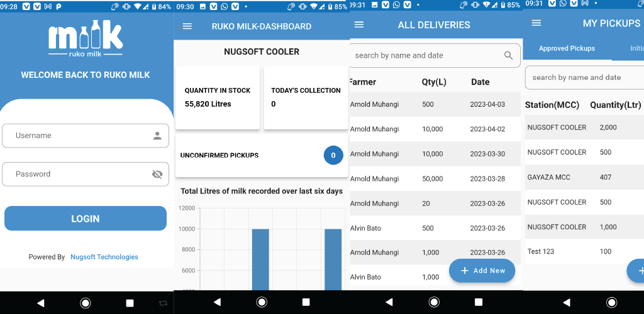The height and width of the screenshot is (314, 644).
Task: Open the Today's Collection card
Action: (306, 97)
